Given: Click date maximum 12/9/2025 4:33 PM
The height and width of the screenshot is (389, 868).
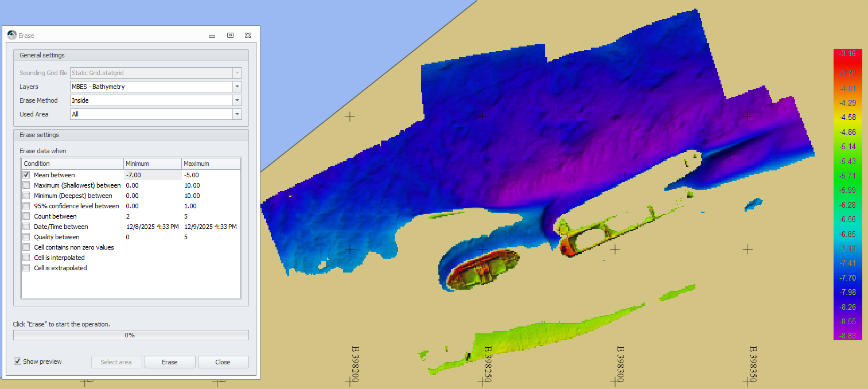Looking at the screenshot, I should tap(211, 227).
